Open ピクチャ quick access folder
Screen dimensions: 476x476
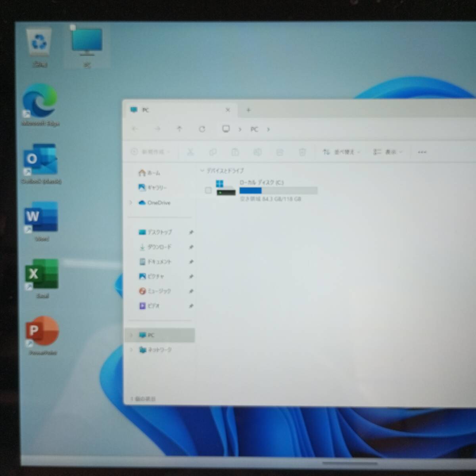(x=151, y=276)
